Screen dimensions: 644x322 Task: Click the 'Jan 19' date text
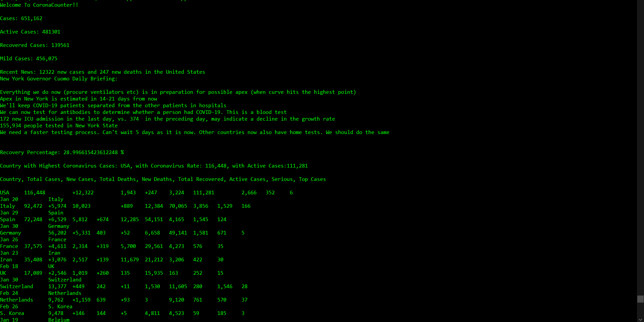point(9,320)
